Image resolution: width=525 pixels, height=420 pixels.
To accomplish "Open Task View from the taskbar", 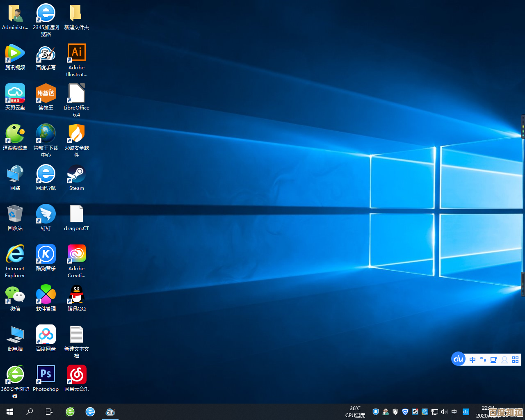I will click(49, 412).
